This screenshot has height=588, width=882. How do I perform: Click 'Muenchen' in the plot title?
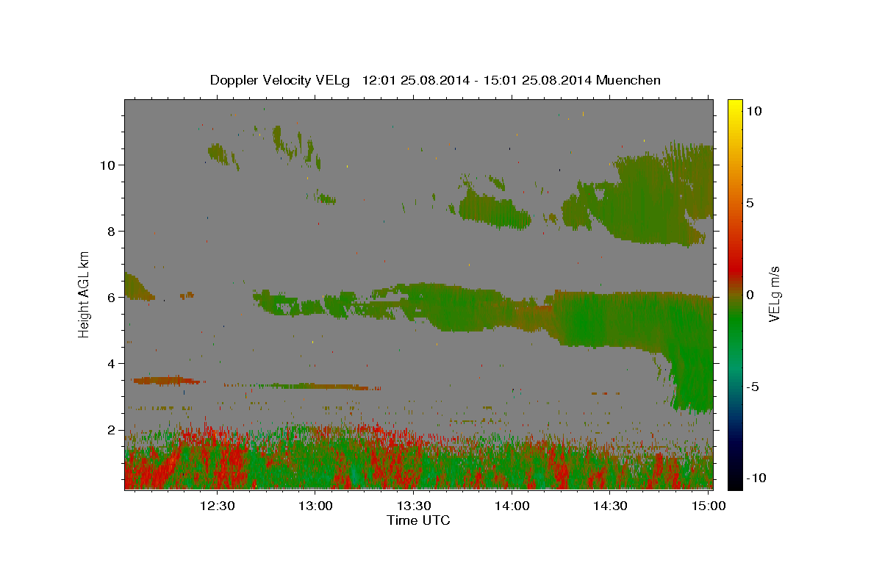[628, 80]
